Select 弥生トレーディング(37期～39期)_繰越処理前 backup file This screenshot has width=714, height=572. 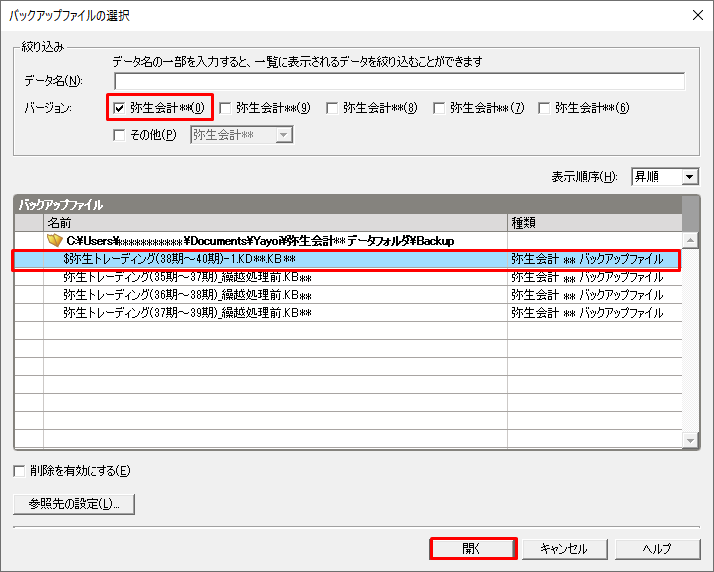click(348, 313)
